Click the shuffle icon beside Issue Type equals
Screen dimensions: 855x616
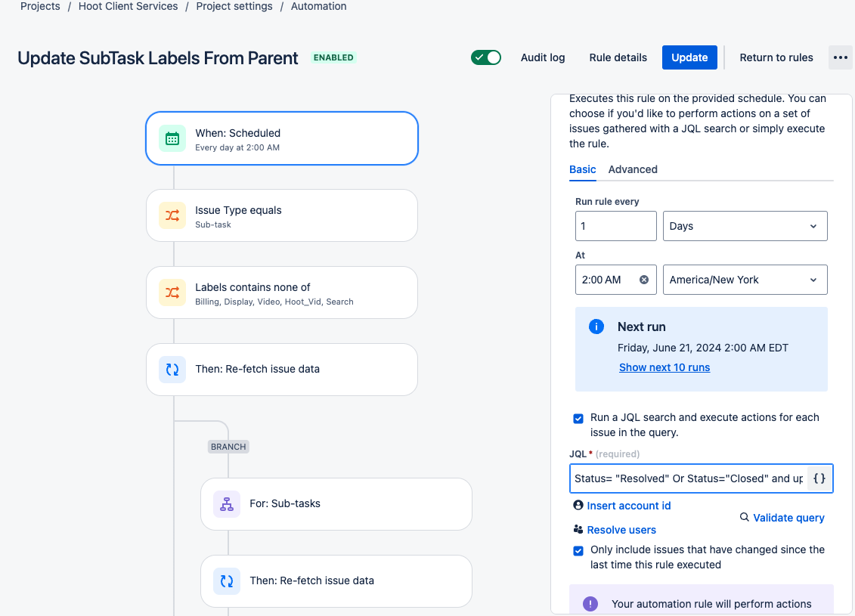click(x=172, y=215)
